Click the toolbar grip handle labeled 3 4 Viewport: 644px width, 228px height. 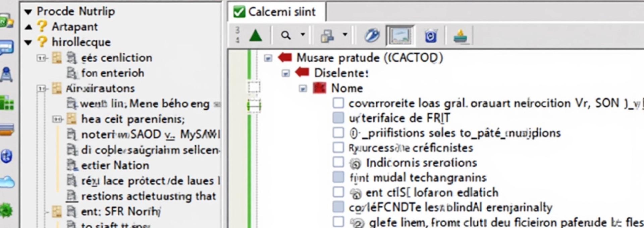tap(238, 35)
